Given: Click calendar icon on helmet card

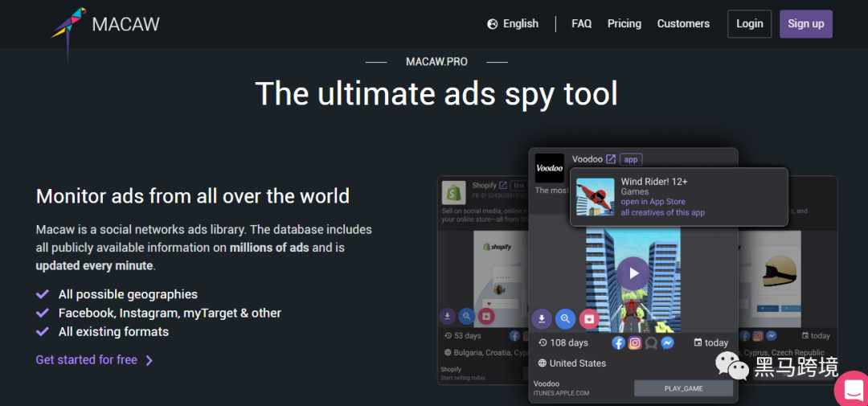Looking at the screenshot, I should [805, 336].
